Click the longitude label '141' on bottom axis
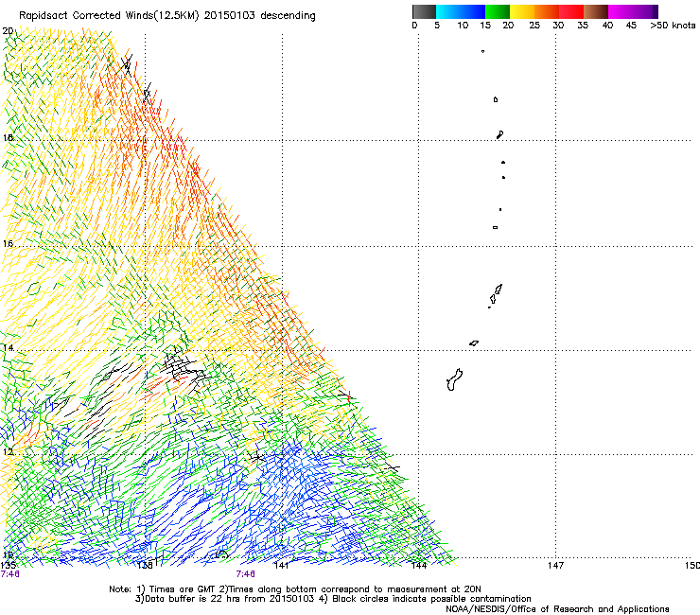Screen dimensions: 700x615 281,566
